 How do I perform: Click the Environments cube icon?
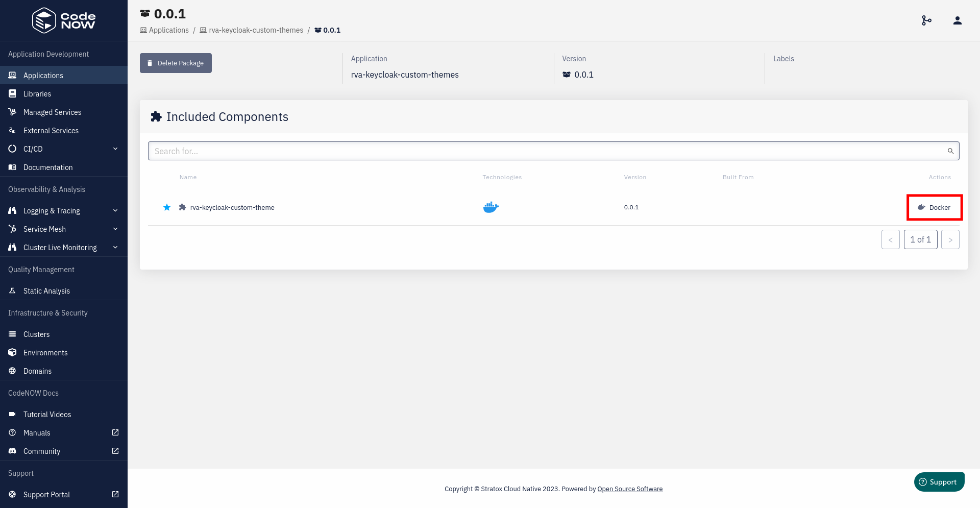point(12,352)
